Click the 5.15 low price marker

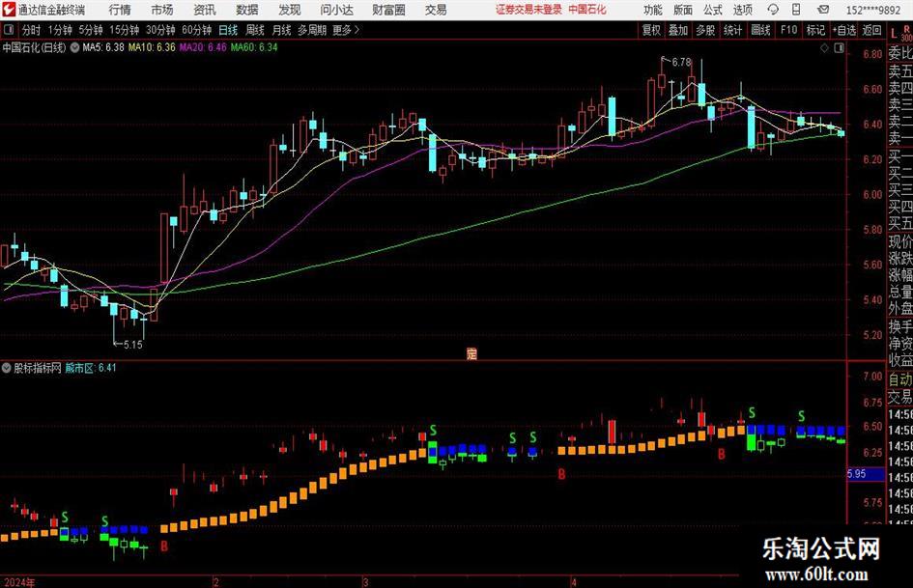pos(132,345)
